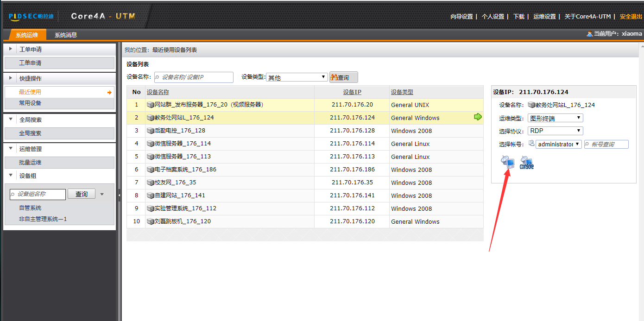The height and width of the screenshot is (321, 644).
Task: Click the server icon in device name panel
Action: click(x=531, y=105)
